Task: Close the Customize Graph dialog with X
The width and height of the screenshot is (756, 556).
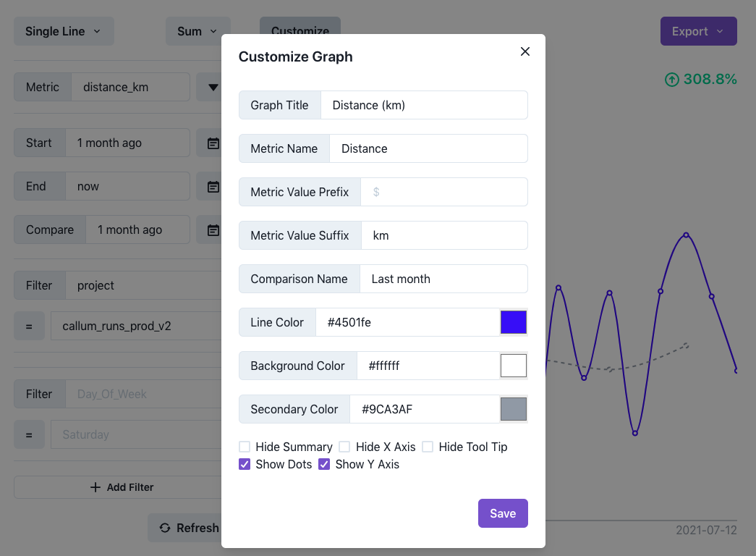Action: (x=525, y=51)
